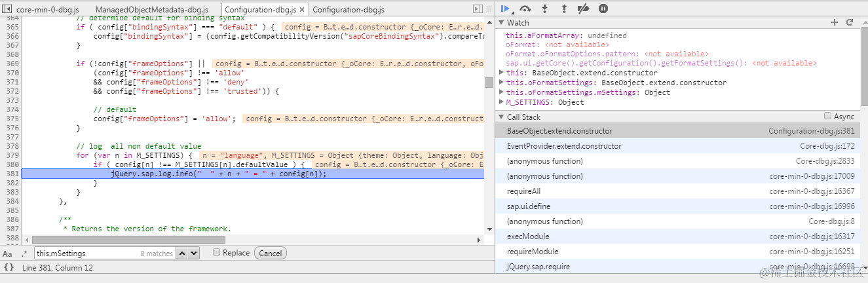Toggle pause on exceptions
The width and height of the screenshot is (868, 283).
pyautogui.click(x=603, y=9)
